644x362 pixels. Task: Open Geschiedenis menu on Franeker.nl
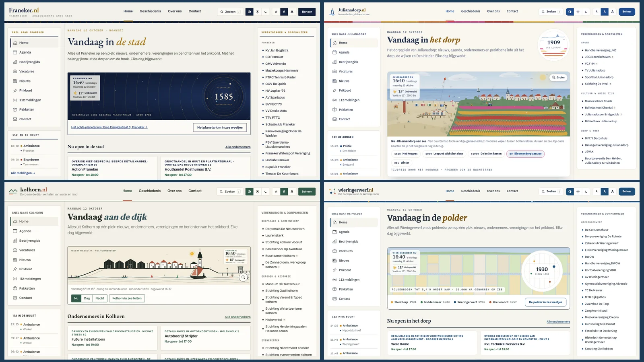150,11
